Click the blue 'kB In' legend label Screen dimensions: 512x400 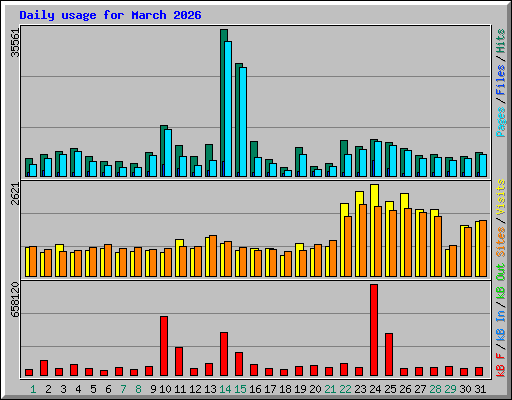[x=501, y=325]
